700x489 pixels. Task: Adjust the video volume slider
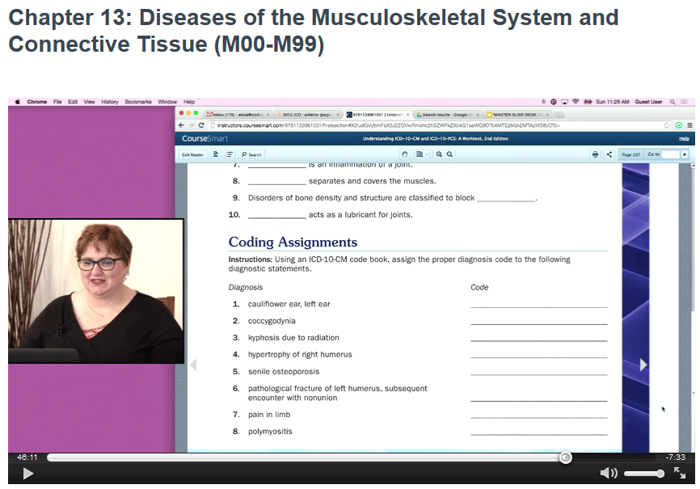tap(644, 473)
